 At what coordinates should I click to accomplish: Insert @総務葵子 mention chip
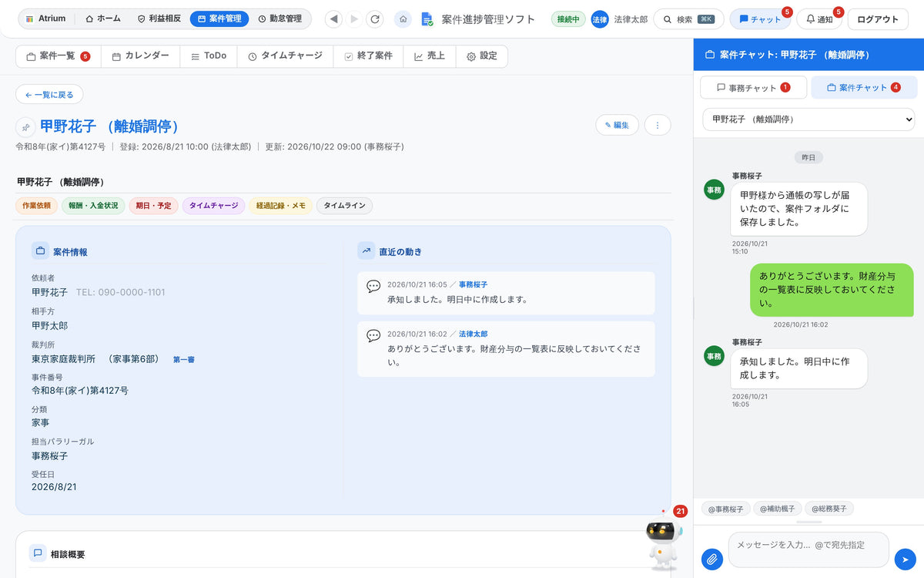pyautogui.click(x=829, y=509)
